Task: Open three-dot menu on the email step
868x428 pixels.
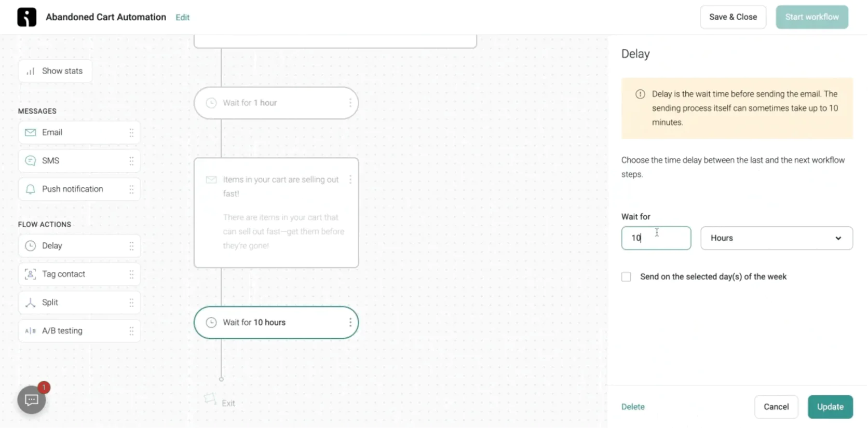Action: [x=350, y=180]
